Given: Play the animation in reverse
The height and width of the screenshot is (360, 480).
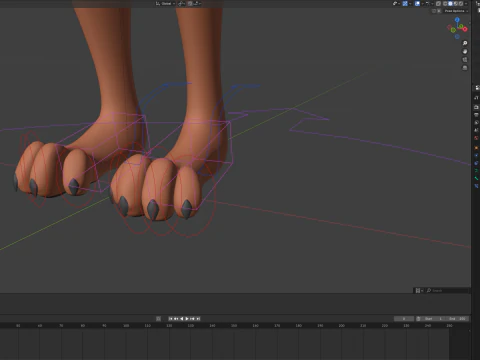Looking at the screenshot, I should coord(182,319).
